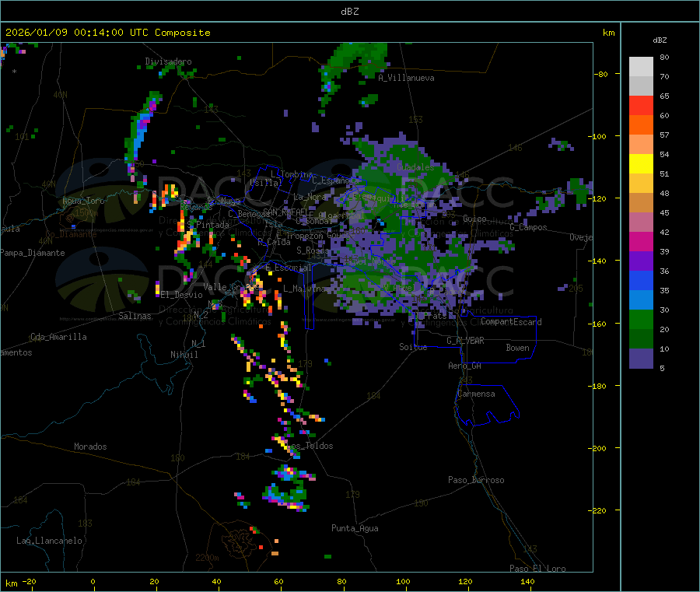Pick the light blue 30-35 dBZ legend swatch
The height and width of the screenshot is (592, 700).
coord(641,300)
